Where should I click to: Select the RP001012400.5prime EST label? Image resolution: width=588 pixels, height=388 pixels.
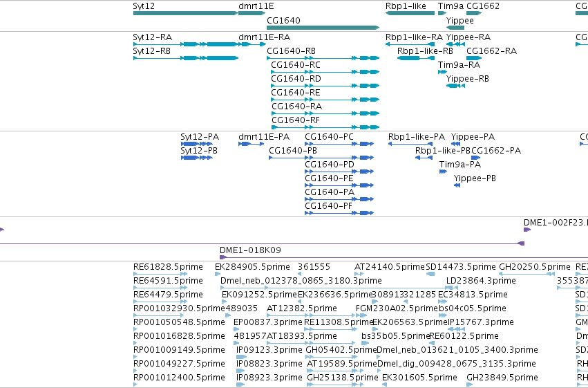click(x=179, y=378)
